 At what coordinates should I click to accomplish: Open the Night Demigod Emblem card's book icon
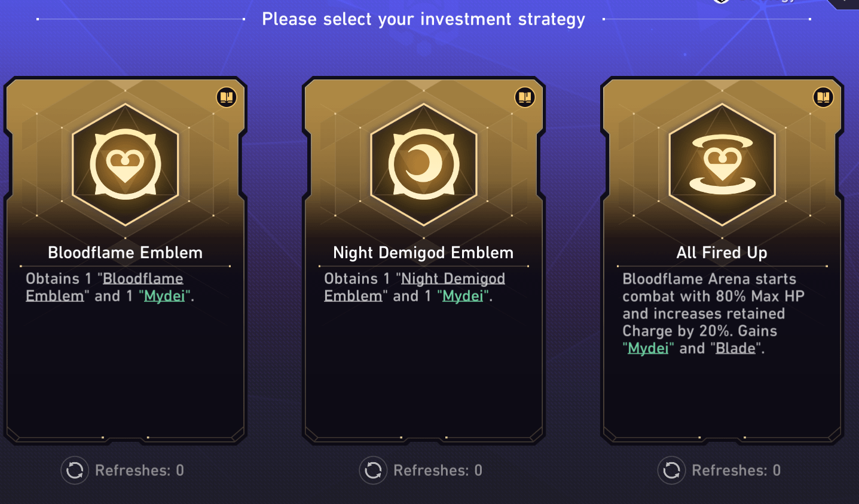(525, 97)
